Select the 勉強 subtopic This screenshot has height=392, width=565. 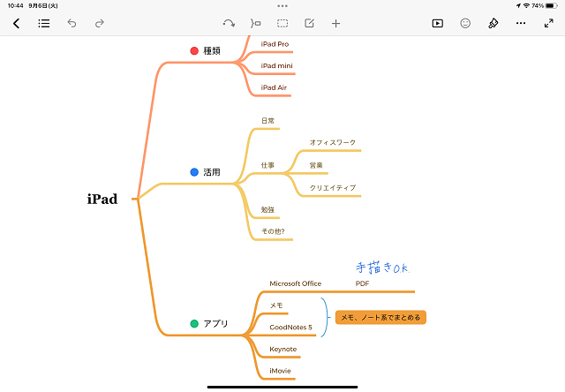(267, 210)
